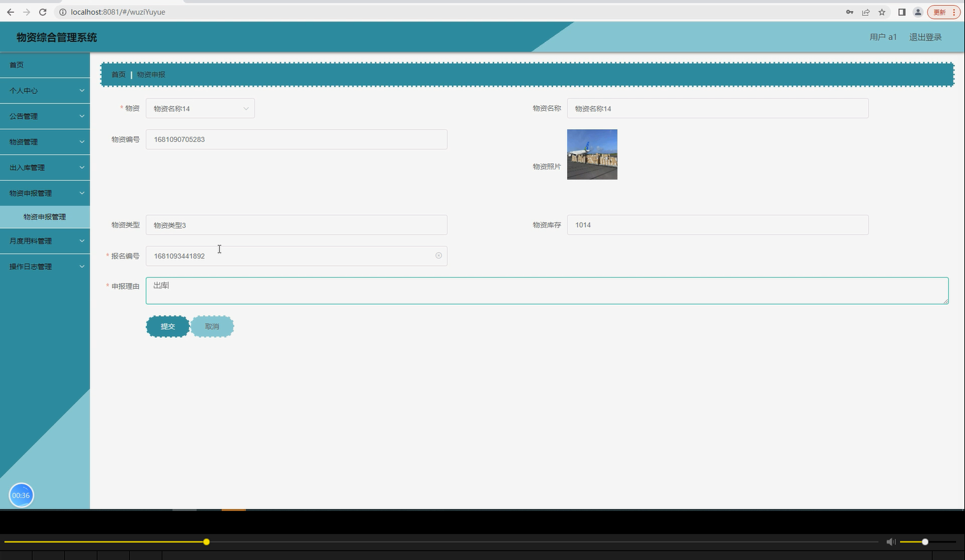Click the video progress slider handle
Screen dimensions: 965x560
coord(206,542)
